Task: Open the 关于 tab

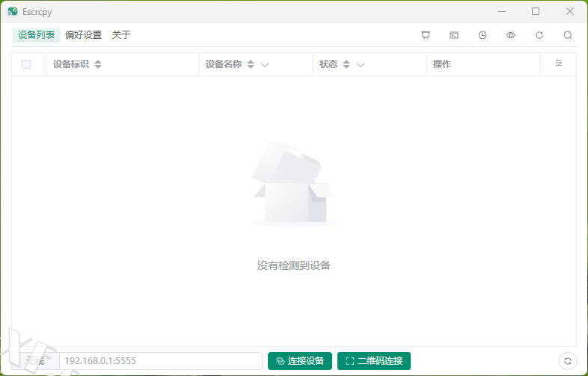Action: pos(121,35)
